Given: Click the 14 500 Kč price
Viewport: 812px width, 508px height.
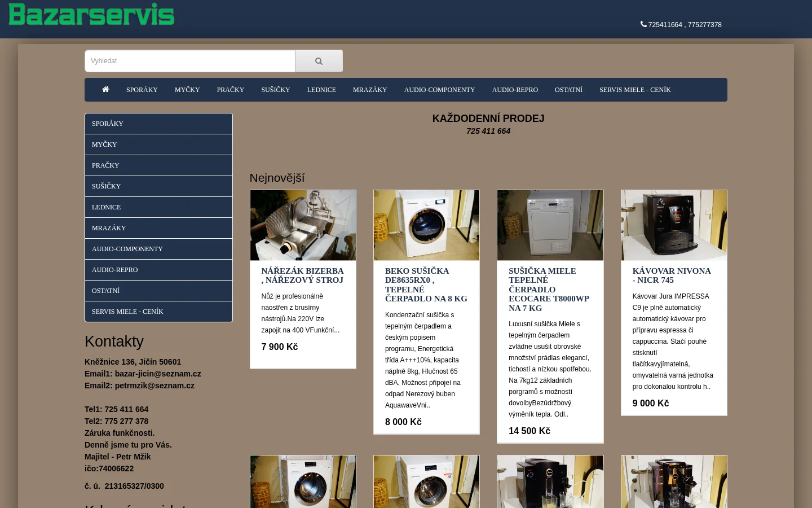Looking at the screenshot, I should (529, 431).
